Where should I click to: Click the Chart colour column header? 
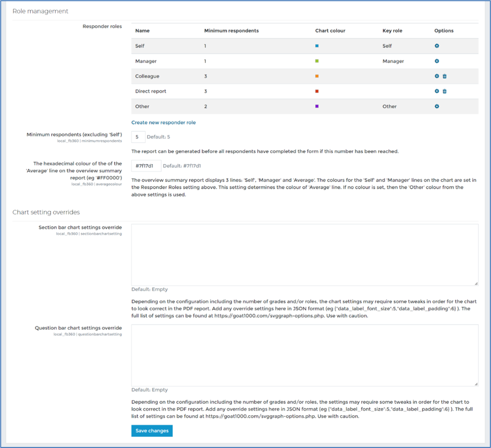click(x=330, y=31)
